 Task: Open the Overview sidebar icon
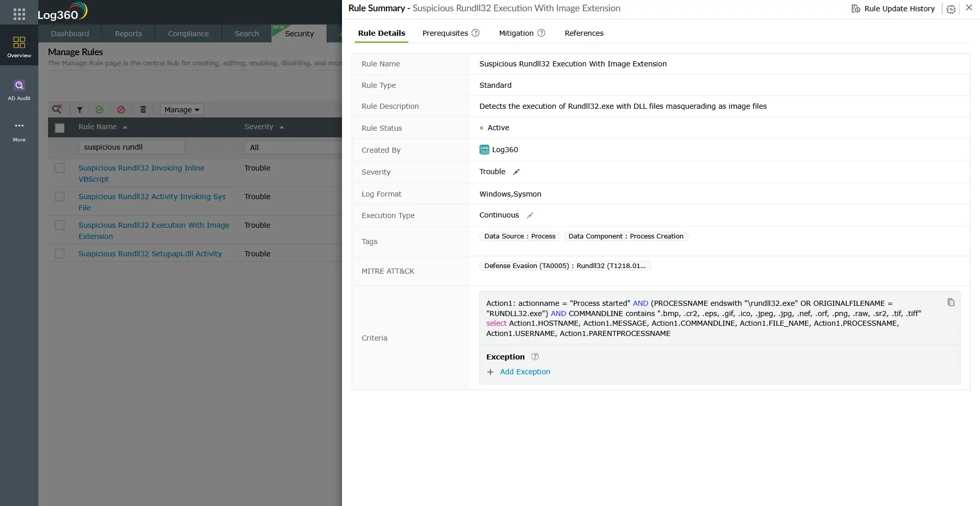[19, 47]
